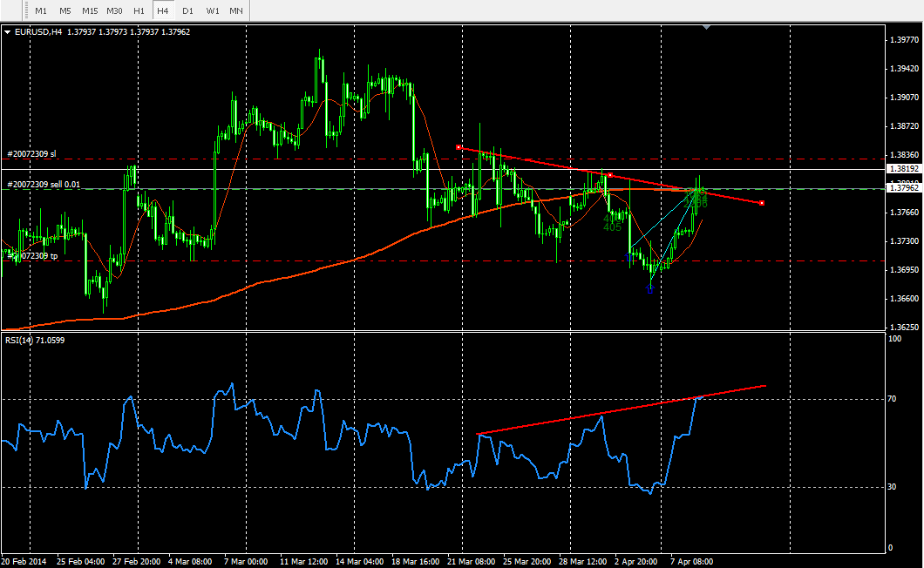Click the '2 Apr 20:00' time label
Image resolution: width=924 pixels, height=568 pixels.
tap(636, 562)
